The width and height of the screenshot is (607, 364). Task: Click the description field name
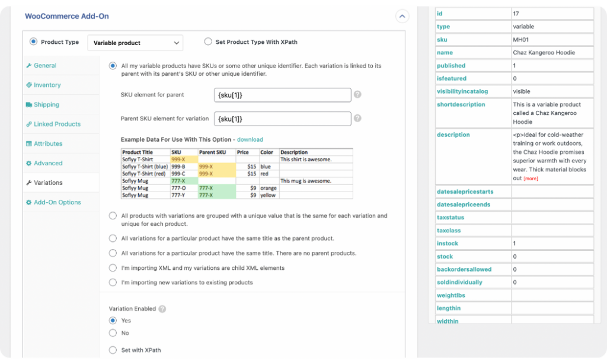tap(453, 135)
